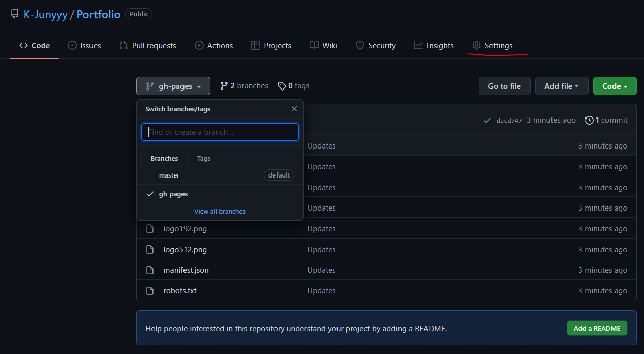Close the Switch branches/tags popup

(x=294, y=109)
